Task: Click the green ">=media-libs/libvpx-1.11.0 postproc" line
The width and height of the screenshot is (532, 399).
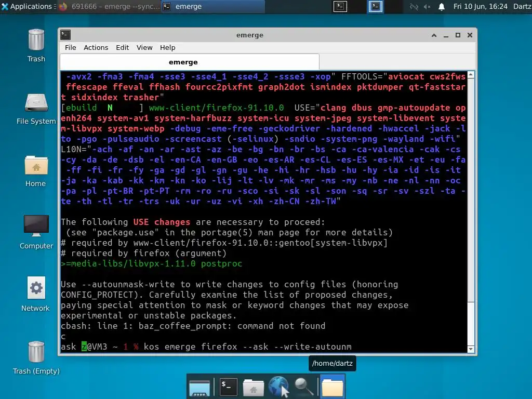Action: point(152,263)
